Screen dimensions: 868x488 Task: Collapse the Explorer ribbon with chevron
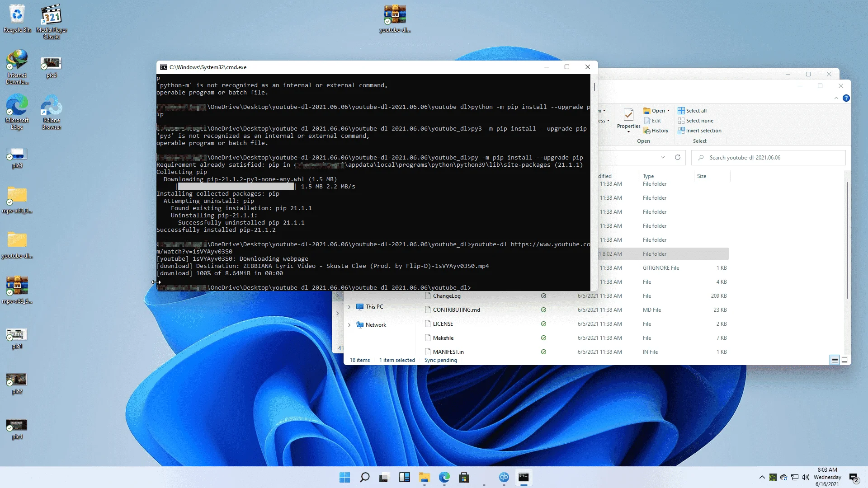point(836,98)
